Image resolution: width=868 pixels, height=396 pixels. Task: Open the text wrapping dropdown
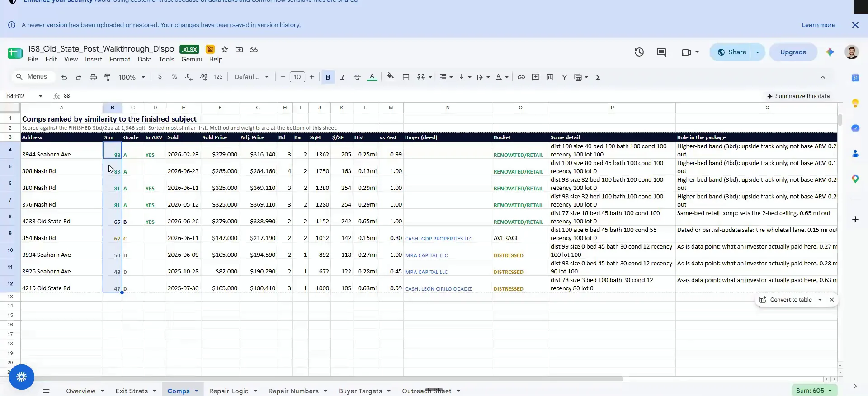(483, 77)
